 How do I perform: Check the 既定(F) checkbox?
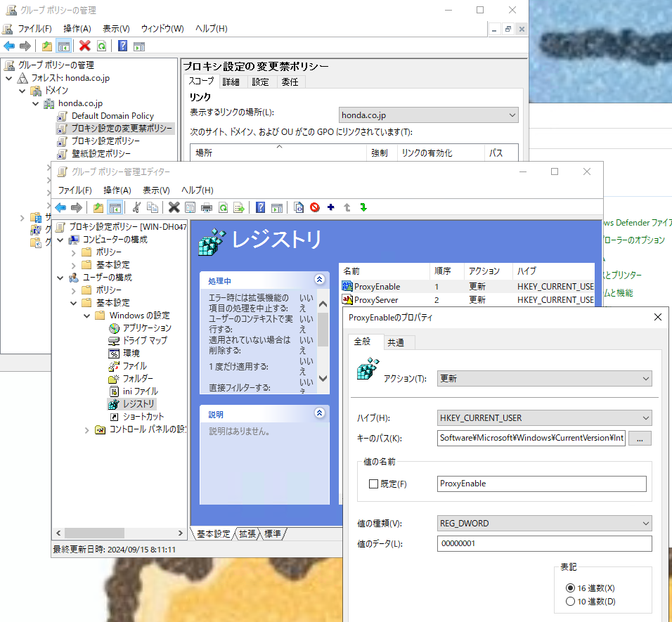[373, 484]
